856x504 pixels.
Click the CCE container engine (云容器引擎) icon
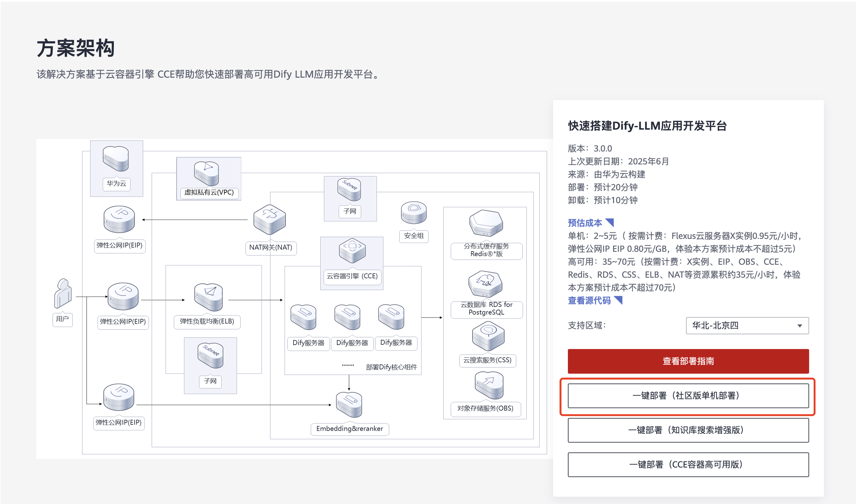(352, 251)
